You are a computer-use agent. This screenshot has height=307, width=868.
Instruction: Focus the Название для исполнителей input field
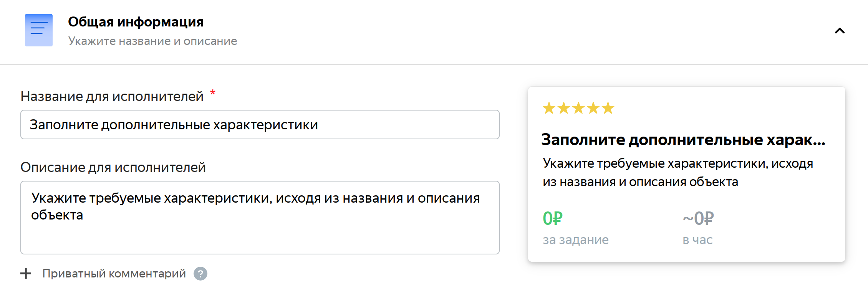click(x=260, y=125)
